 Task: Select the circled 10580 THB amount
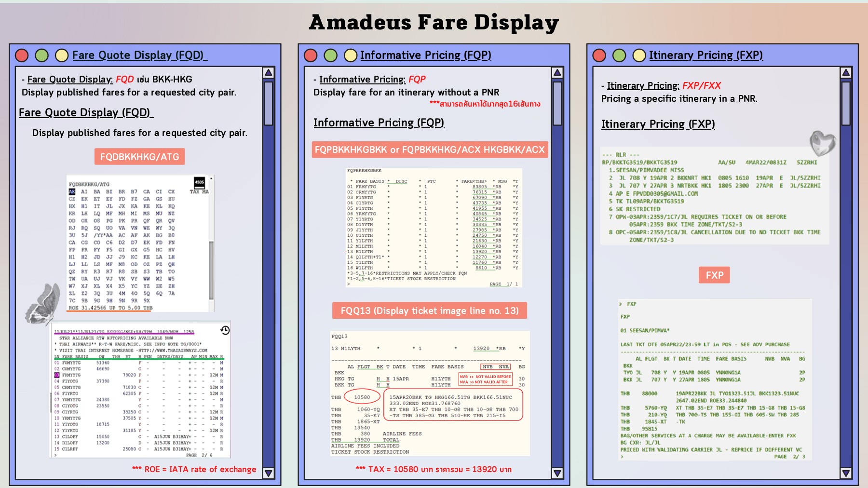361,396
